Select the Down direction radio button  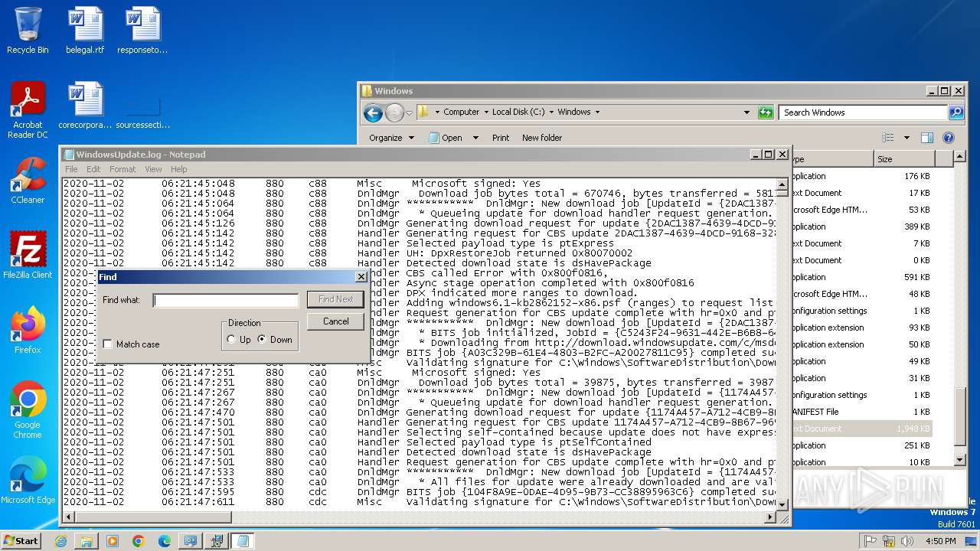263,340
